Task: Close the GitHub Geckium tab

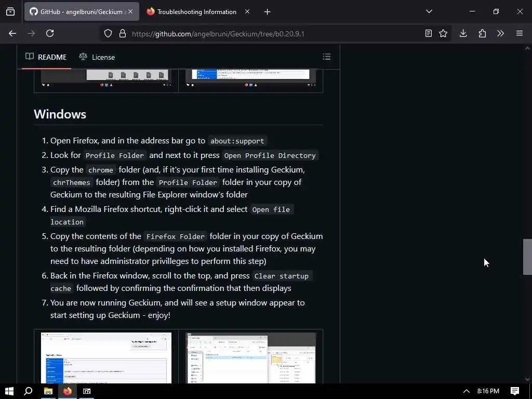Action: pos(130,11)
